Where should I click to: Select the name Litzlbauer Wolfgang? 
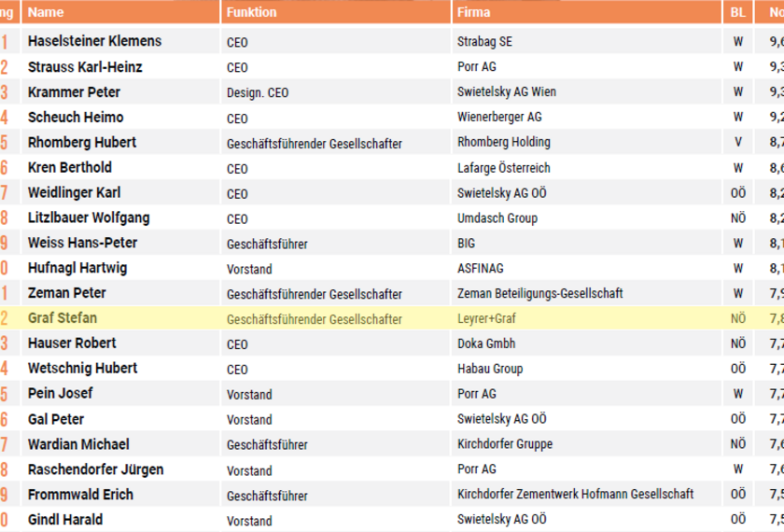click(89, 217)
